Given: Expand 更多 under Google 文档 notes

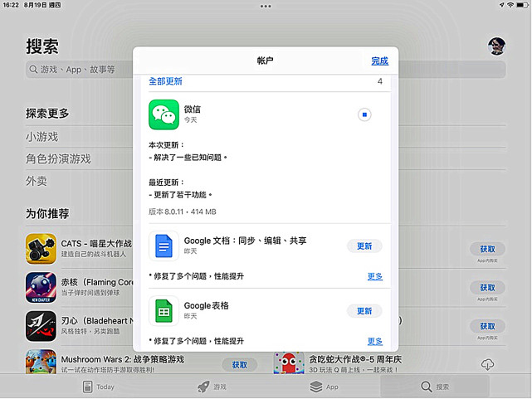Looking at the screenshot, I should (375, 276).
